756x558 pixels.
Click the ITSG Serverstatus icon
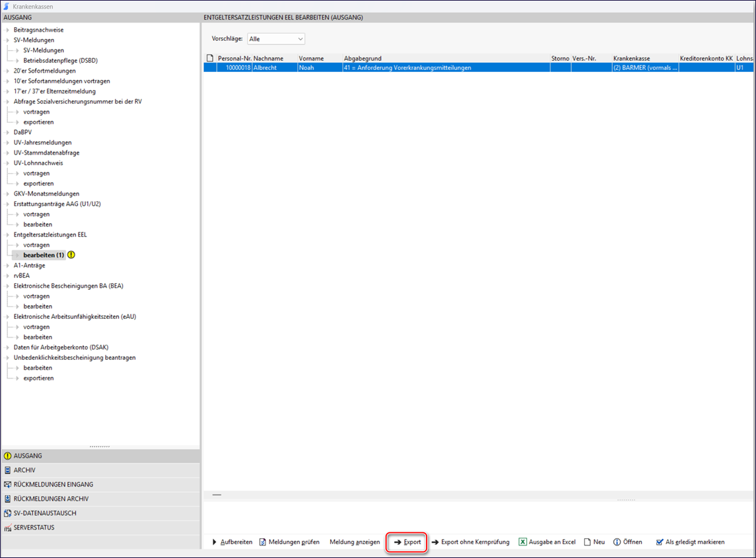7,528
